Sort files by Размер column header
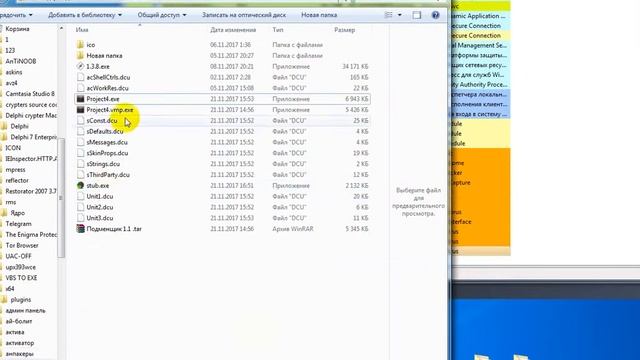The image size is (640, 360). pos(344,30)
